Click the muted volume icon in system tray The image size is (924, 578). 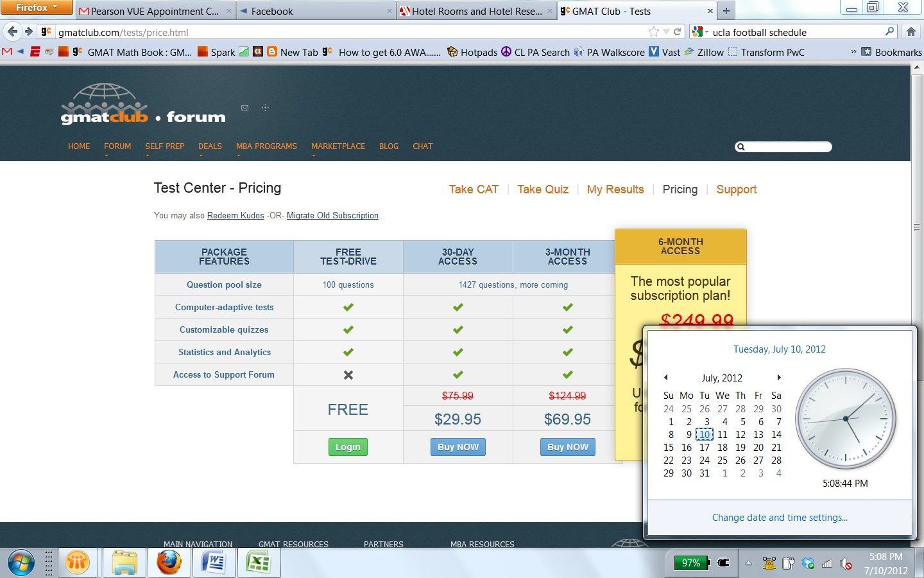(x=846, y=564)
